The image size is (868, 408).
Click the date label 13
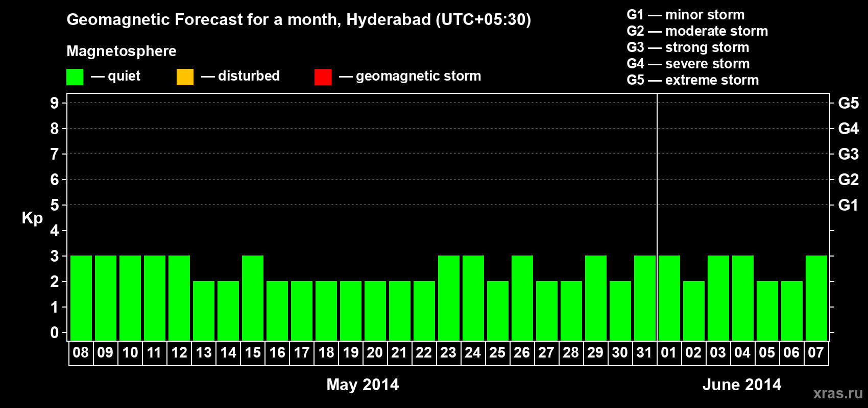click(203, 352)
